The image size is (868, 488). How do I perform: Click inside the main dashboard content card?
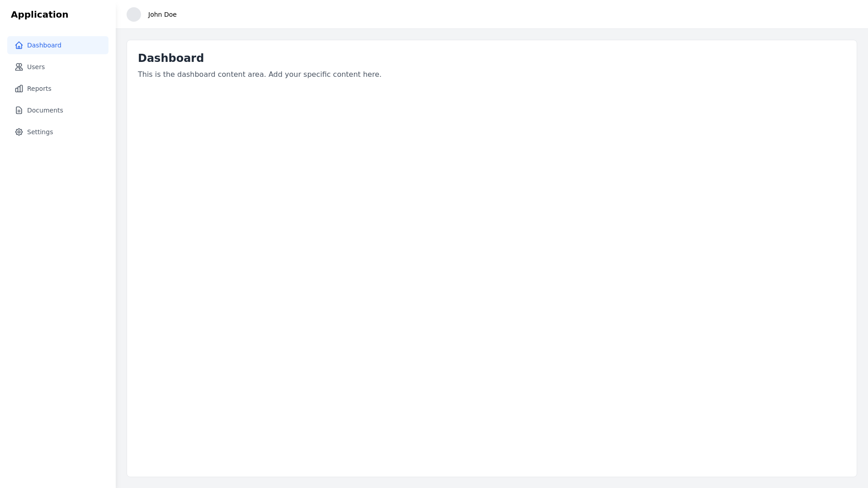tap(491, 258)
